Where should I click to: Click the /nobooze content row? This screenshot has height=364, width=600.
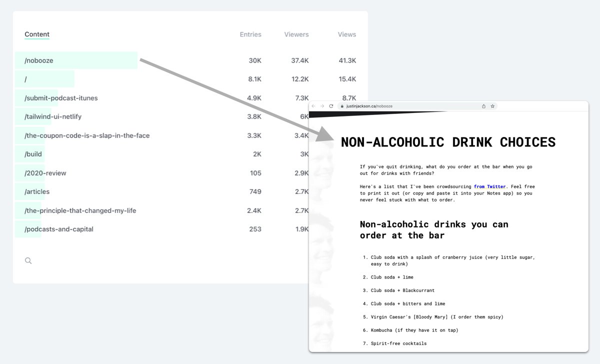coord(39,60)
